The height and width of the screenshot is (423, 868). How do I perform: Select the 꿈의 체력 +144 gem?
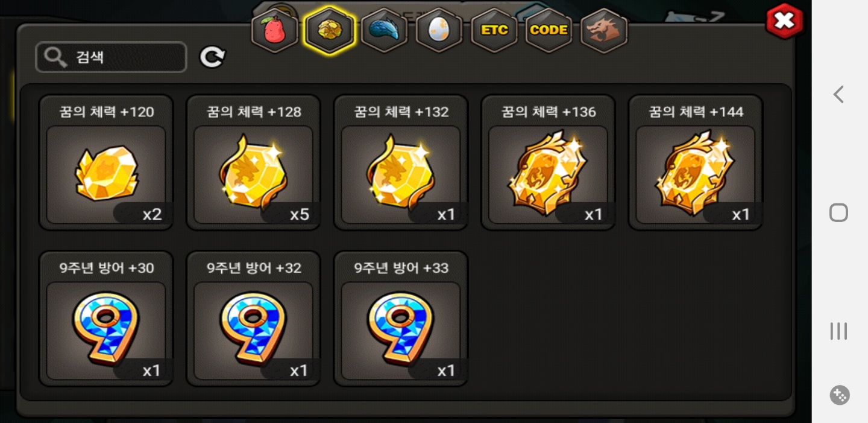point(696,162)
